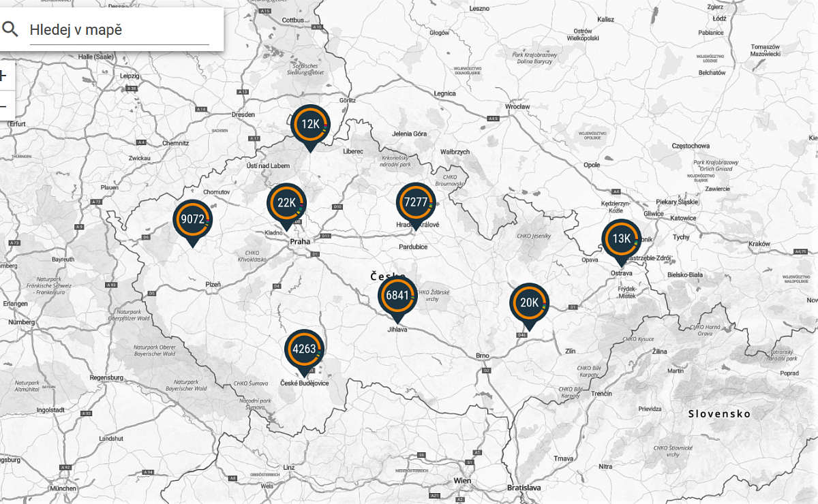Click the 13K cluster marker near Ostrava
Viewport: 818px width, 504px height.
tap(621, 238)
